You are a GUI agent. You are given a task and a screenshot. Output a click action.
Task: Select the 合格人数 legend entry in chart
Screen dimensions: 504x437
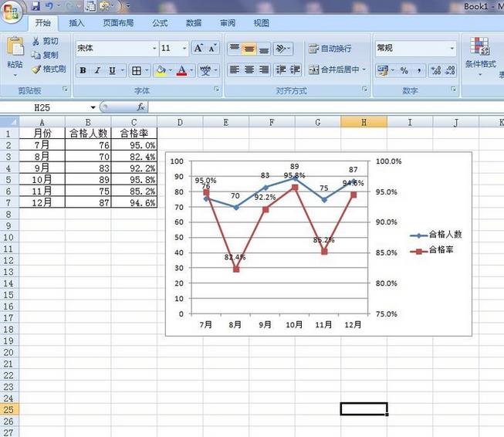tap(436, 235)
